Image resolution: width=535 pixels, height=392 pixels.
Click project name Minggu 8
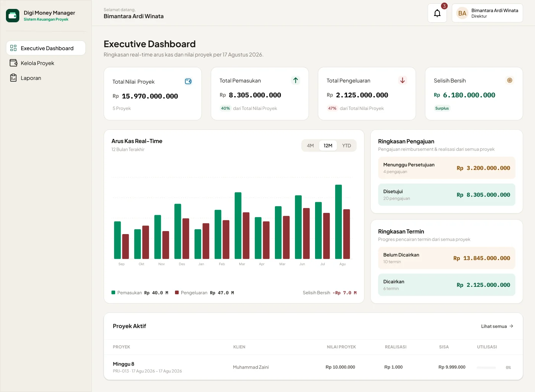(x=124, y=364)
